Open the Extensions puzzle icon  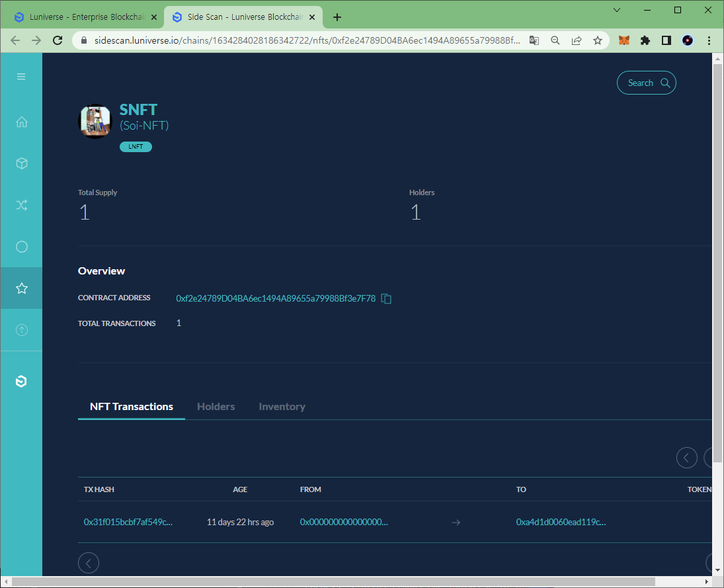coord(645,40)
